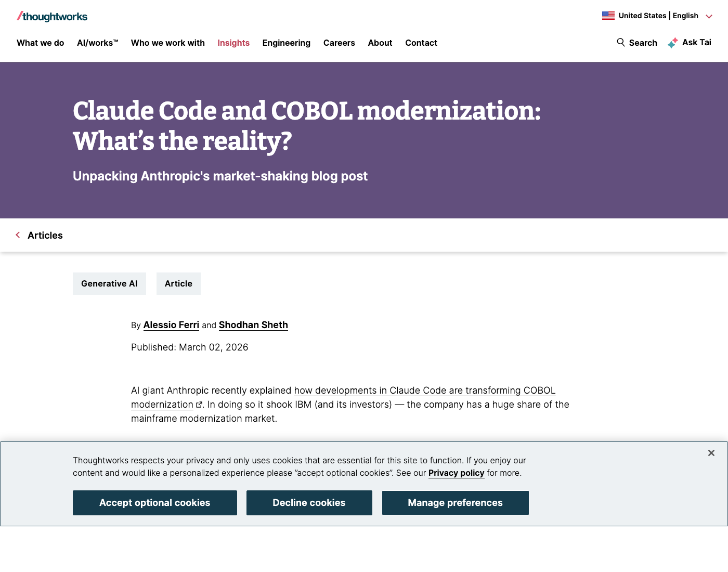The image size is (728, 572).
Task: Open the Generative AI tag
Action: [109, 283]
